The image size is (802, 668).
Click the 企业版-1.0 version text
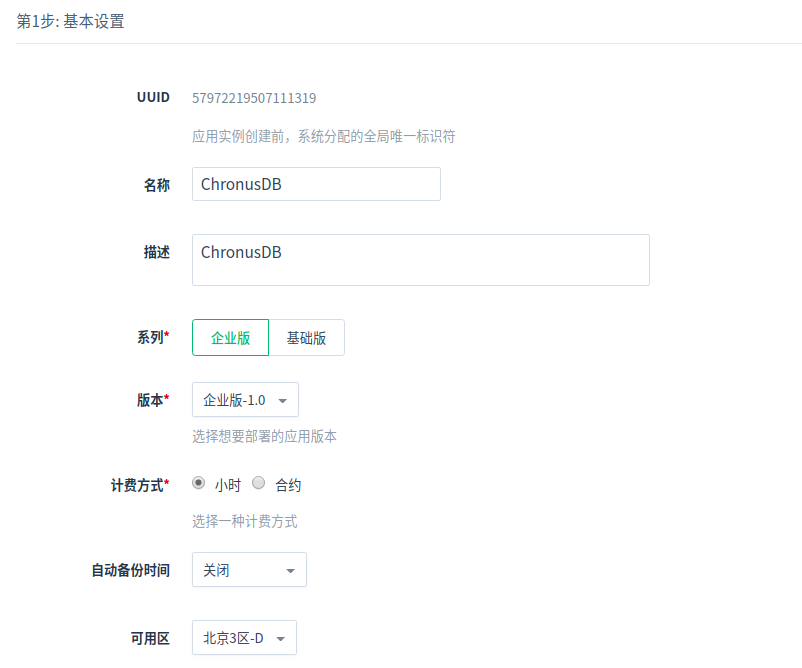tap(232, 399)
